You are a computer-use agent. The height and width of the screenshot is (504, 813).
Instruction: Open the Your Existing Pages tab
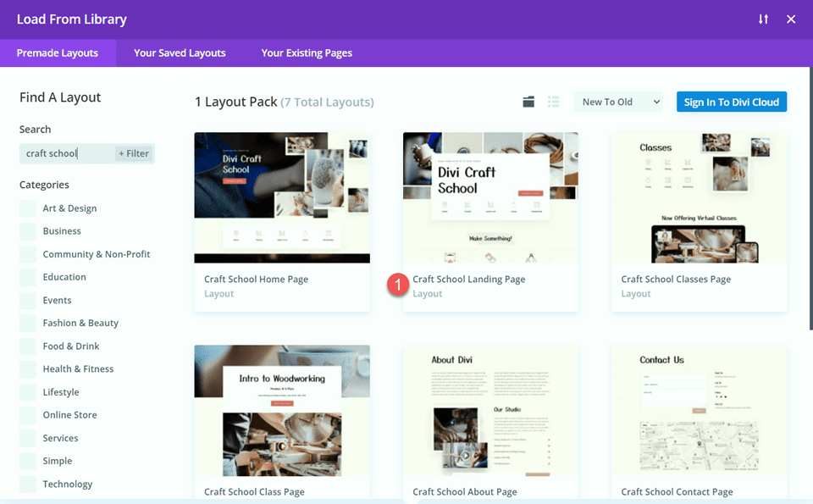[x=307, y=53]
